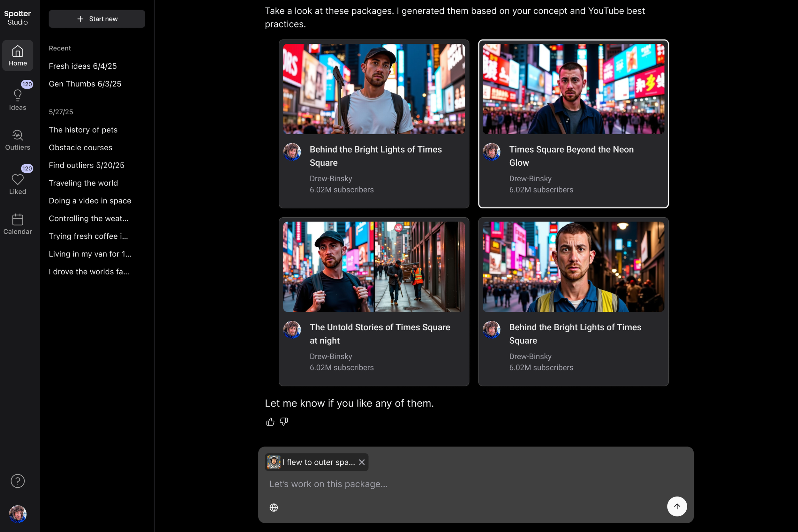Remove the 'I flew to outer spa...' attachment

(362, 462)
